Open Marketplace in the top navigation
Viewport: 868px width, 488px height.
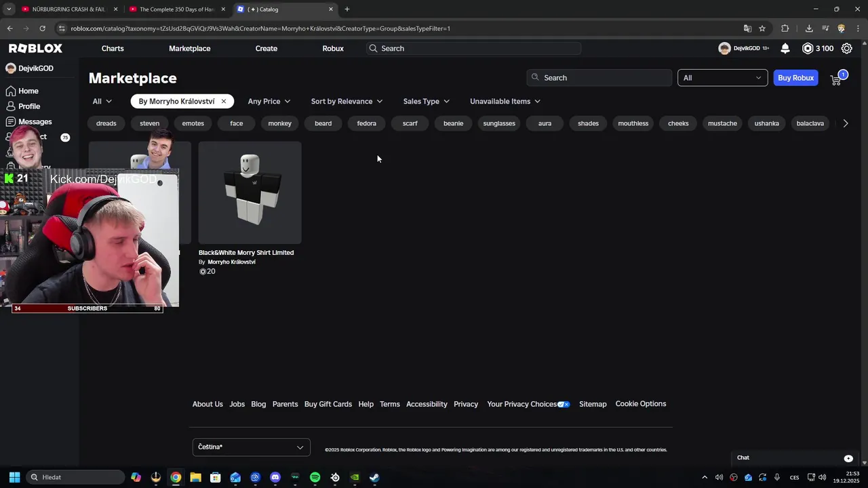click(x=190, y=48)
